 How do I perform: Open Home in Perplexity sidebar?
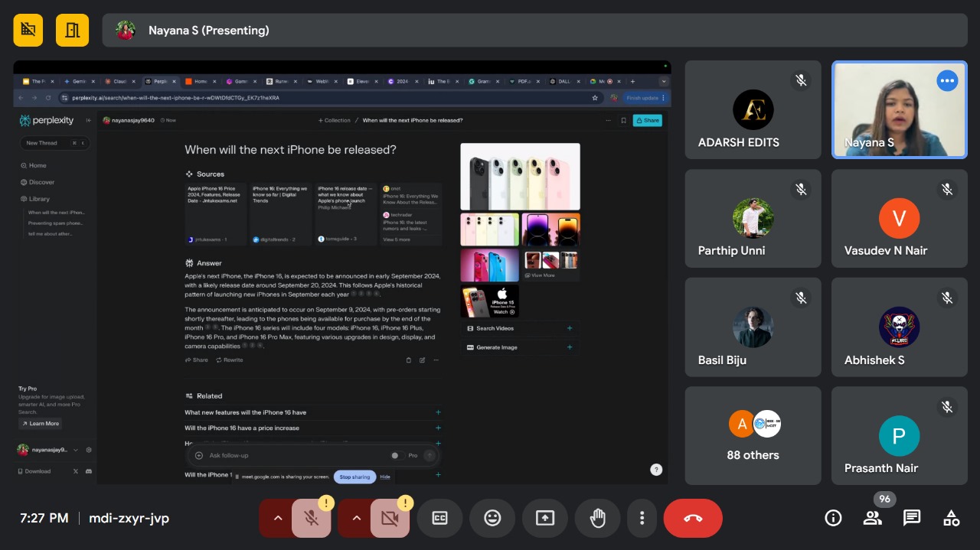34,165
